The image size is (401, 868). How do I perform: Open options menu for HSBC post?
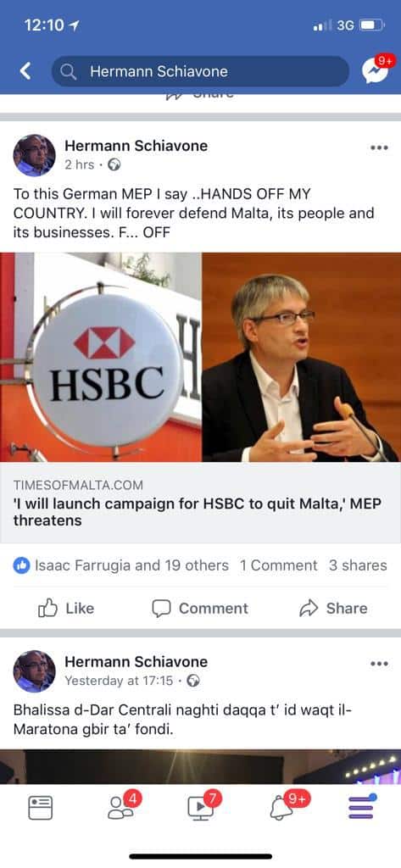point(380,147)
